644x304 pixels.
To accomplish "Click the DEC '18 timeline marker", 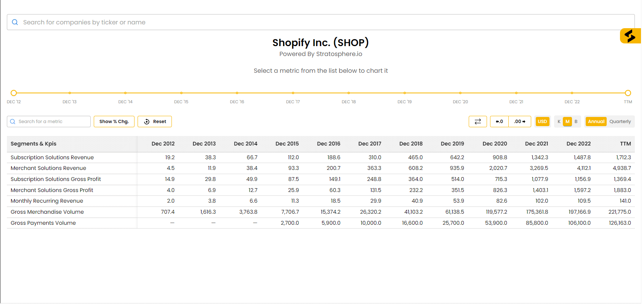I will pyautogui.click(x=349, y=93).
